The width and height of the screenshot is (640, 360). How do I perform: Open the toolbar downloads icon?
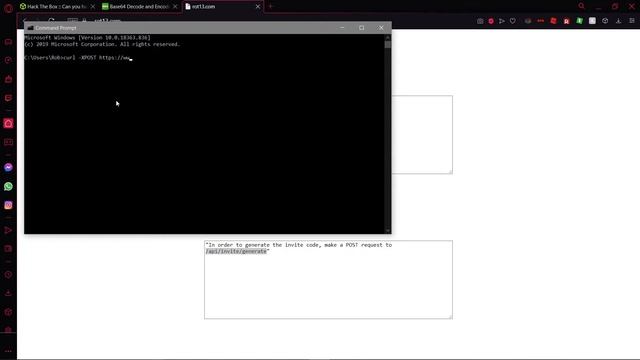click(x=619, y=21)
